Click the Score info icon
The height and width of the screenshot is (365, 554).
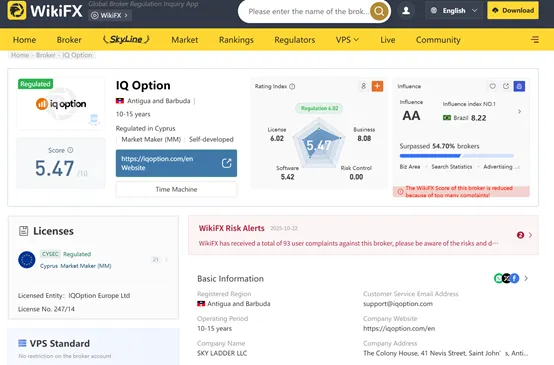(70, 150)
